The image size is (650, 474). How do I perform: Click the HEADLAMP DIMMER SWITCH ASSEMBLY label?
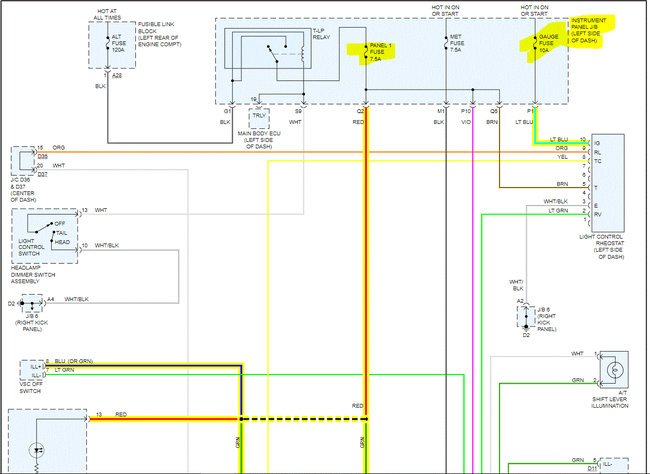pos(33,275)
